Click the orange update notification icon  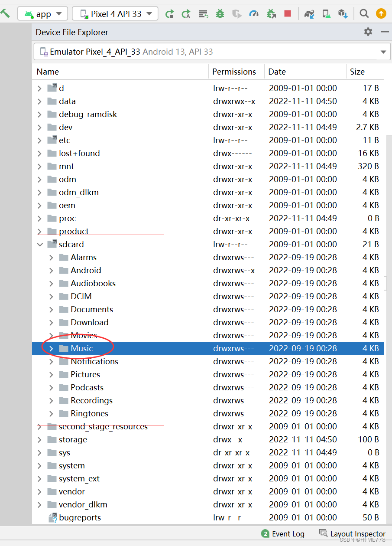381,14
